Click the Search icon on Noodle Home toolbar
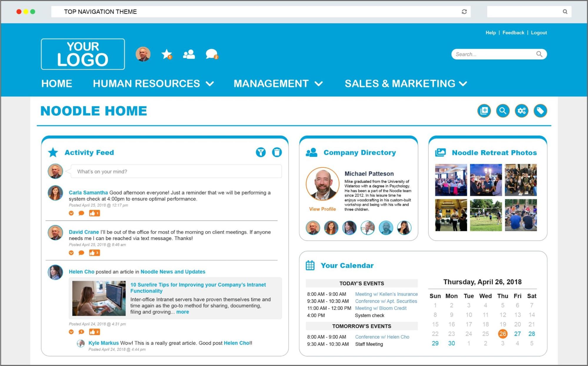Screen dimensions: 588x366 [x=502, y=111]
